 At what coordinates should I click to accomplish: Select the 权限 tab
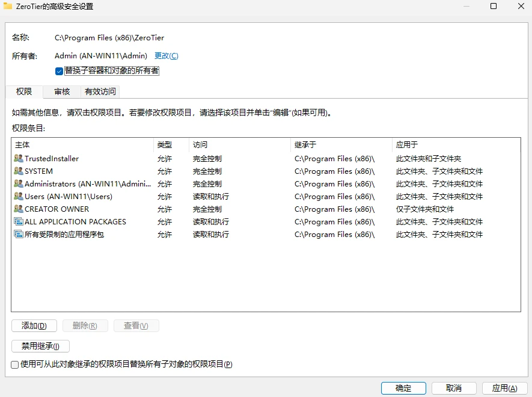[x=24, y=92]
